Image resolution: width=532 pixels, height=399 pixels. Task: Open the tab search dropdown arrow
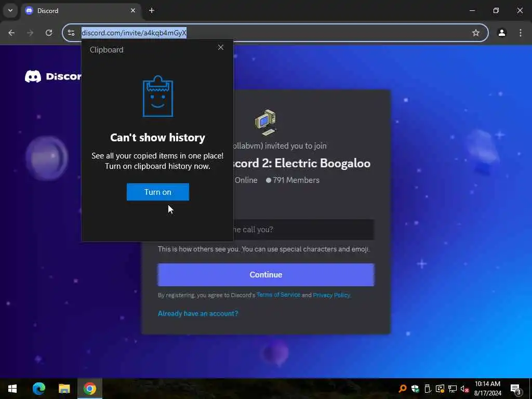10,10
